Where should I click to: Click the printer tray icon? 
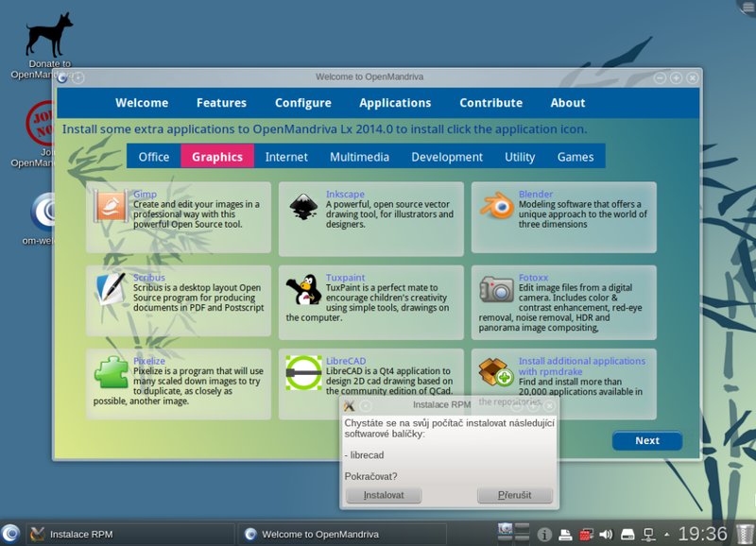click(565, 535)
